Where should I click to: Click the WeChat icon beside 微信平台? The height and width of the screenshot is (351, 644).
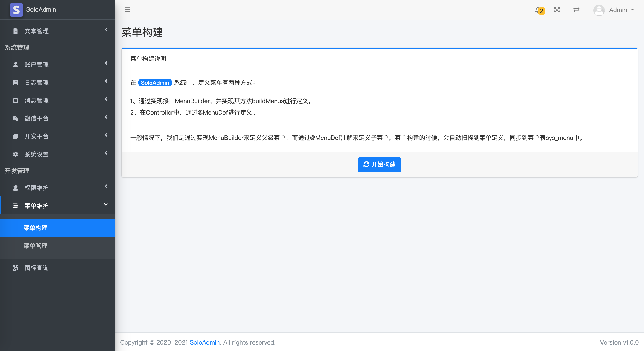15,118
